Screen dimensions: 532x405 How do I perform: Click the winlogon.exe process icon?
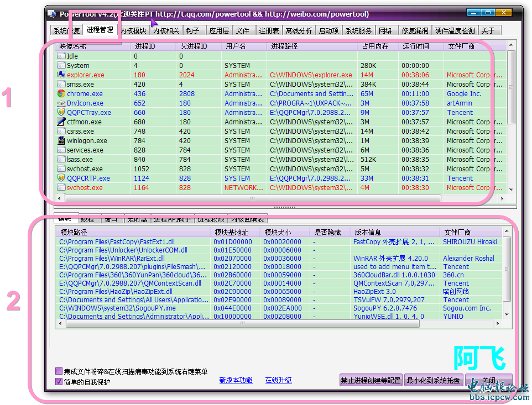tap(61, 140)
